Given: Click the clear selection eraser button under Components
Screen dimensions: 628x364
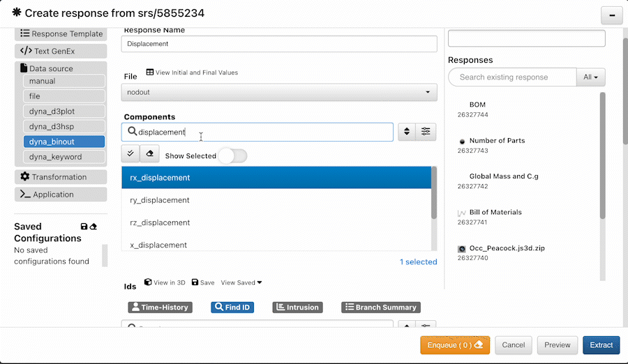Looking at the screenshot, I should click(149, 153).
